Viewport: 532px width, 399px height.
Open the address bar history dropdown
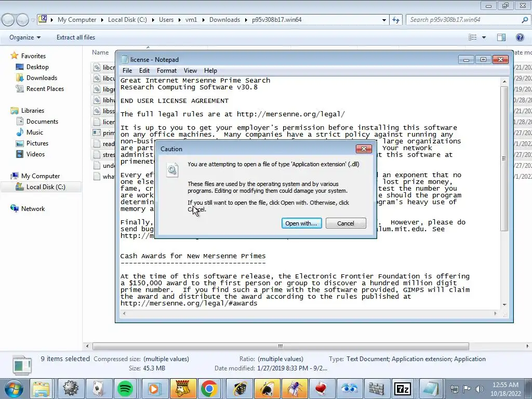(x=384, y=20)
